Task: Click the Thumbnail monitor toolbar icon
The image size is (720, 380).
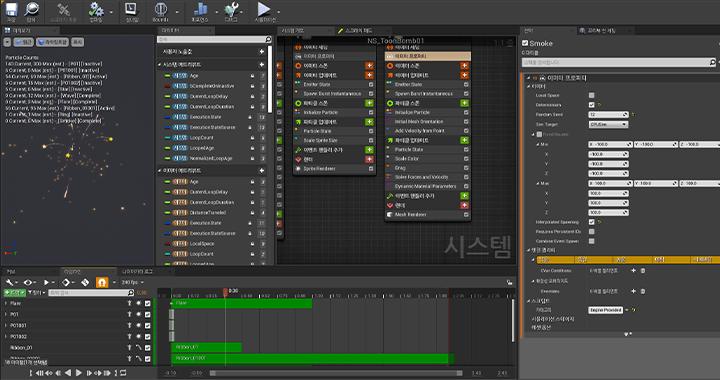Action: pyautogui.click(x=131, y=10)
